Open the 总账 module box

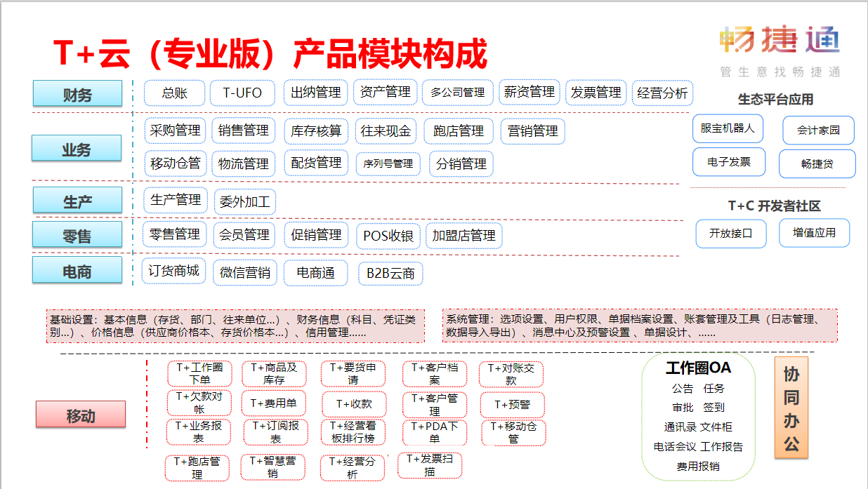[174, 93]
